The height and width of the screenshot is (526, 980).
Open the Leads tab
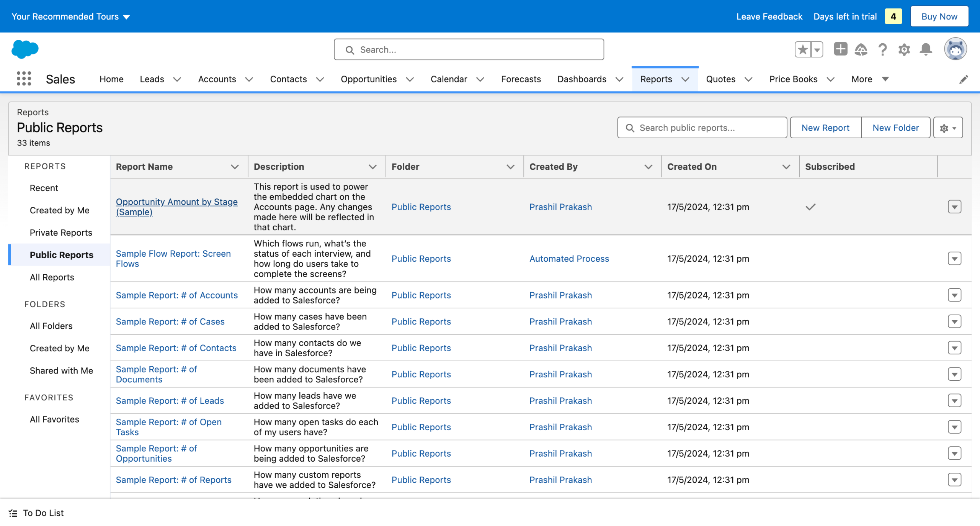pos(152,79)
